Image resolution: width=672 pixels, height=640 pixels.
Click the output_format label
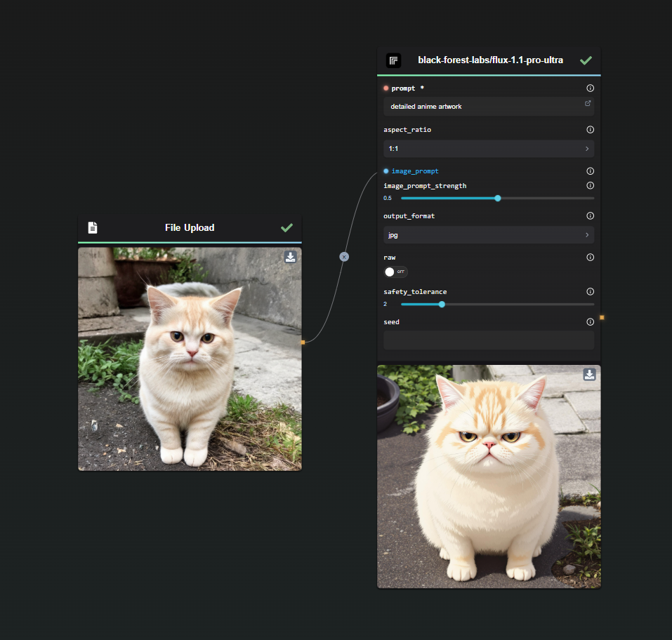pos(409,216)
